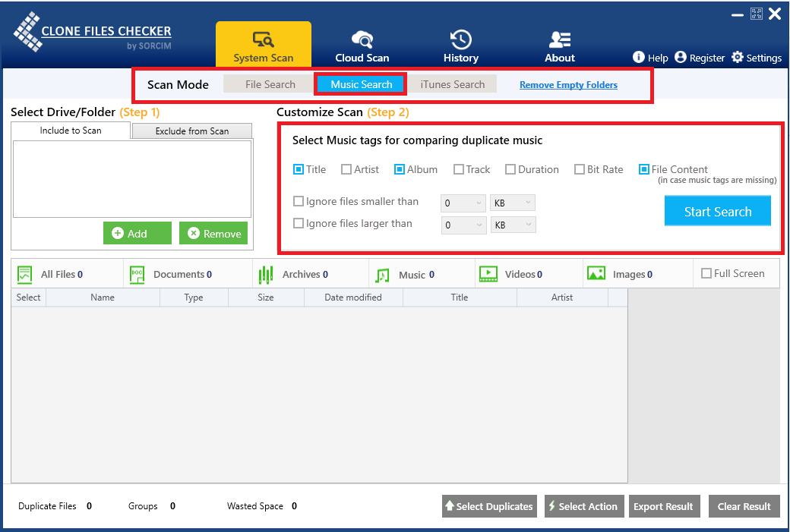Uncheck the Album music tag
This screenshot has width=790, height=532.
(x=399, y=169)
